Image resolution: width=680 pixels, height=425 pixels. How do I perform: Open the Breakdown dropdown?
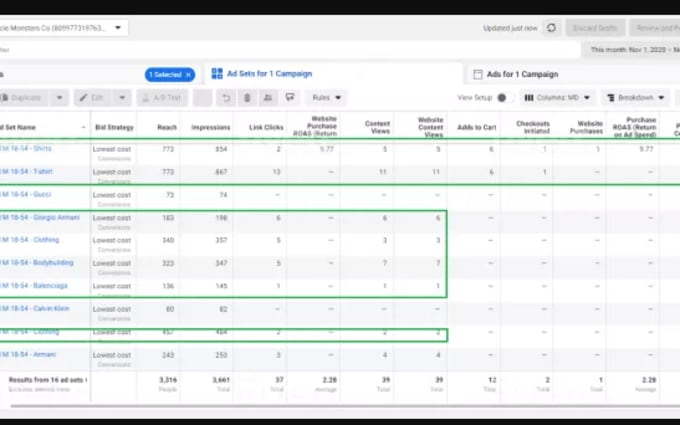coord(637,98)
